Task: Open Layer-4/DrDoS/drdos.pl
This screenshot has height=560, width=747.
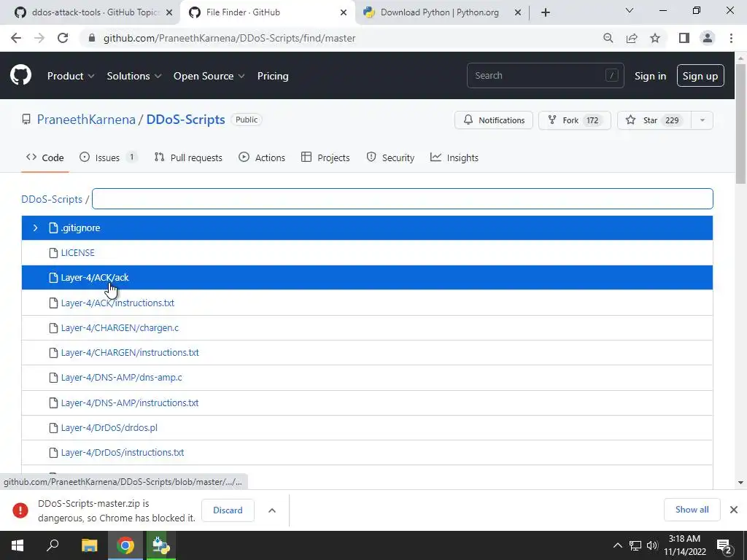Action: [x=109, y=427]
